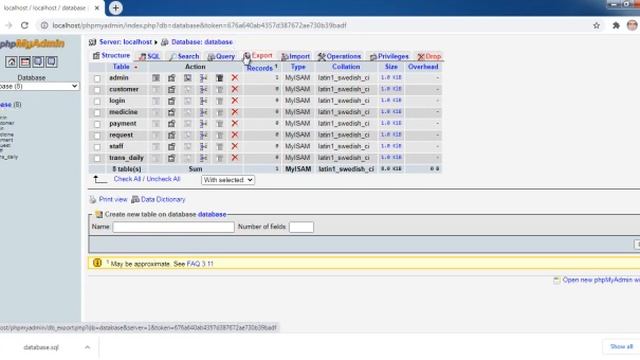This screenshot has width=640, height=360.
Task: Click search icon in admin row
Action: [187, 78]
